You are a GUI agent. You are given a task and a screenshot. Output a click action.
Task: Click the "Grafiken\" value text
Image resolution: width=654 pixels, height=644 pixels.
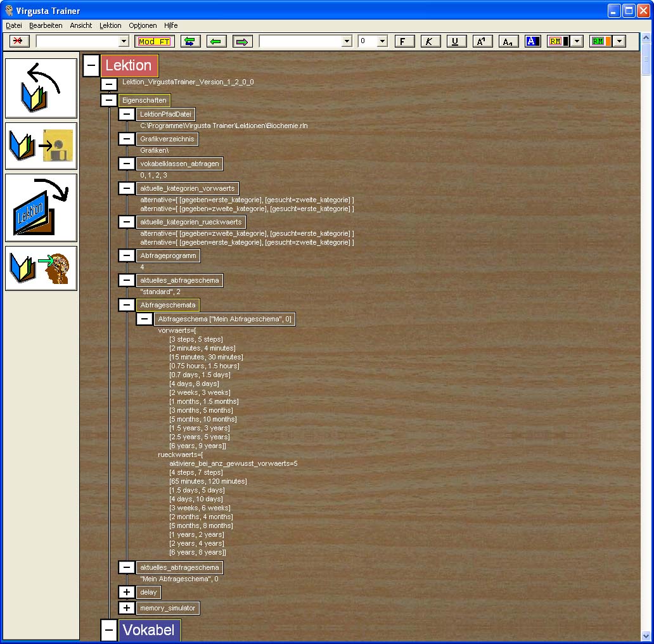155,150
